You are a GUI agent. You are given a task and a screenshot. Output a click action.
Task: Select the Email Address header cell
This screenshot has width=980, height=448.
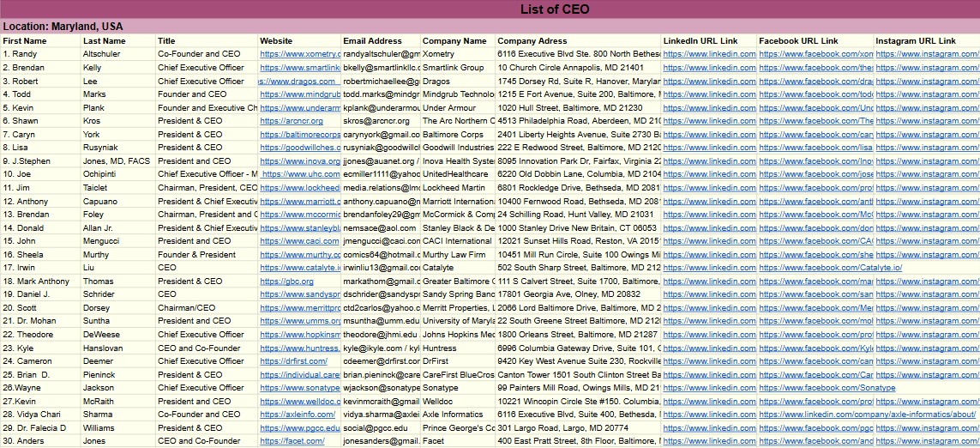pyautogui.click(x=382, y=40)
